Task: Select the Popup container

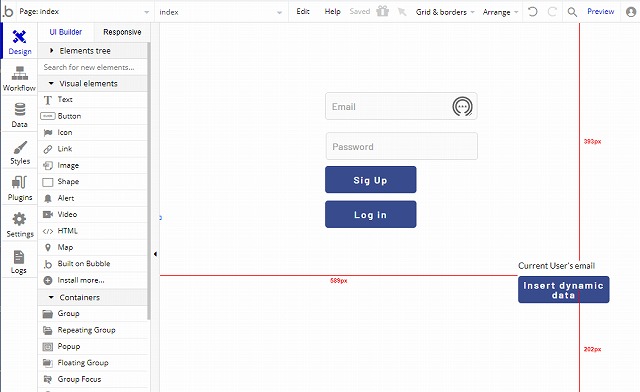Action: pos(93,346)
